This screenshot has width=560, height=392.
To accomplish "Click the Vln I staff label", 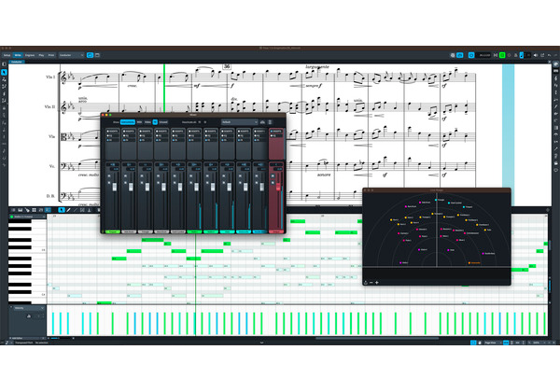I will [x=50, y=77].
